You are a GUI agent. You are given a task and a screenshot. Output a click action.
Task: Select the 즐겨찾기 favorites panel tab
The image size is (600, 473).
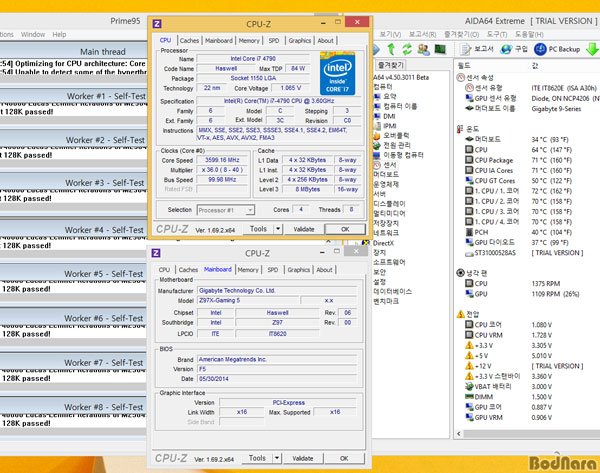[390, 65]
